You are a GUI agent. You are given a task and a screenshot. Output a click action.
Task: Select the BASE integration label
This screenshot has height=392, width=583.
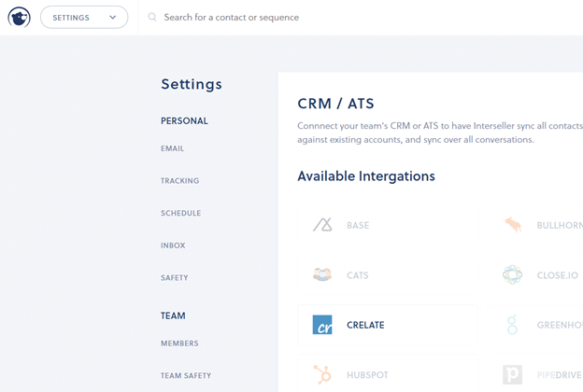[x=358, y=226]
